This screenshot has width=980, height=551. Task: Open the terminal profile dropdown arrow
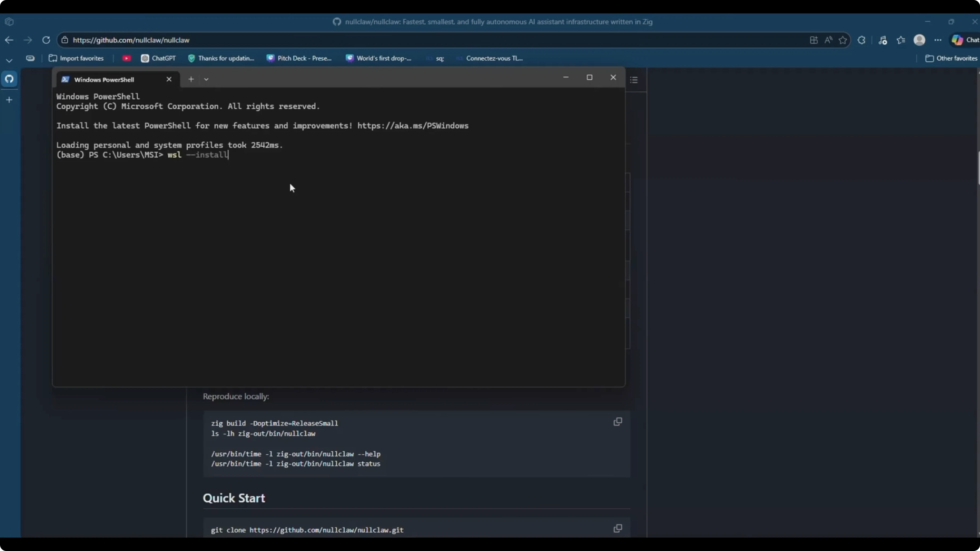(x=206, y=79)
